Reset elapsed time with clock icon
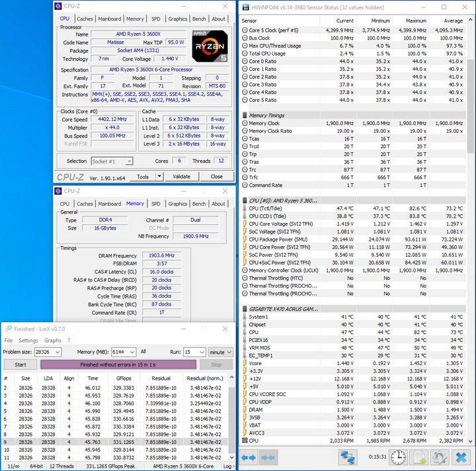476x471 pixels. pyautogui.click(x=398, y=457)
